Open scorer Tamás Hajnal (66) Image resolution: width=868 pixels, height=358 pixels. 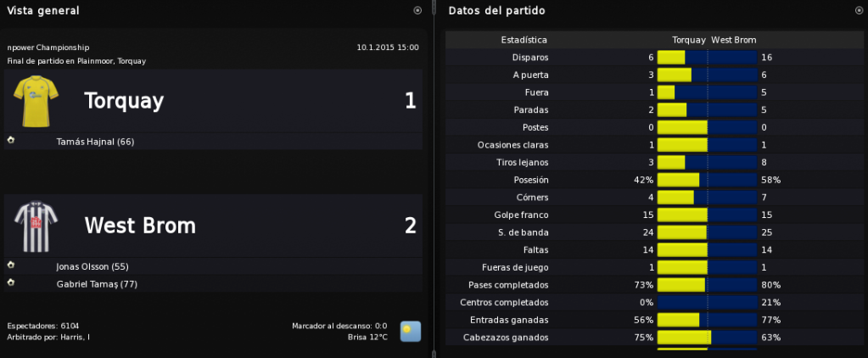[x=95, y=143]
